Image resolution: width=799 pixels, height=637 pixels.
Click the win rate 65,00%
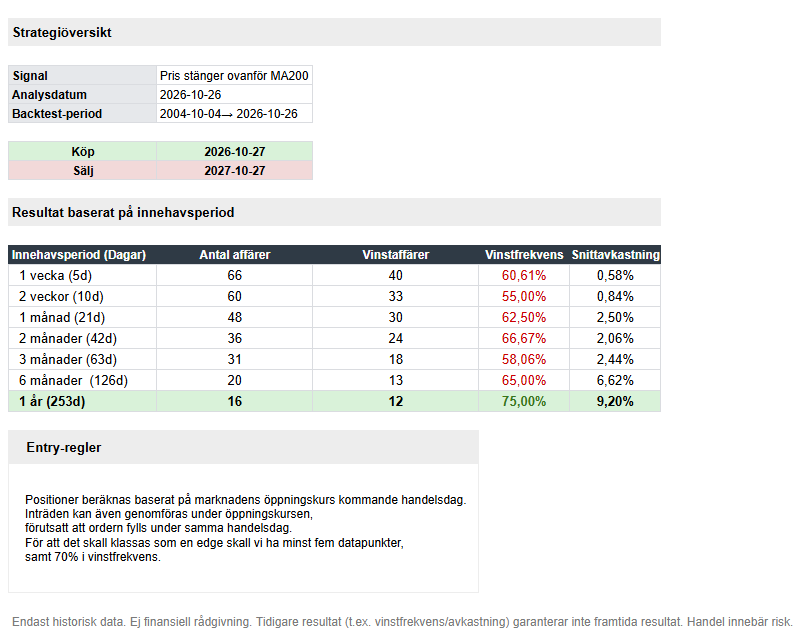524,381
